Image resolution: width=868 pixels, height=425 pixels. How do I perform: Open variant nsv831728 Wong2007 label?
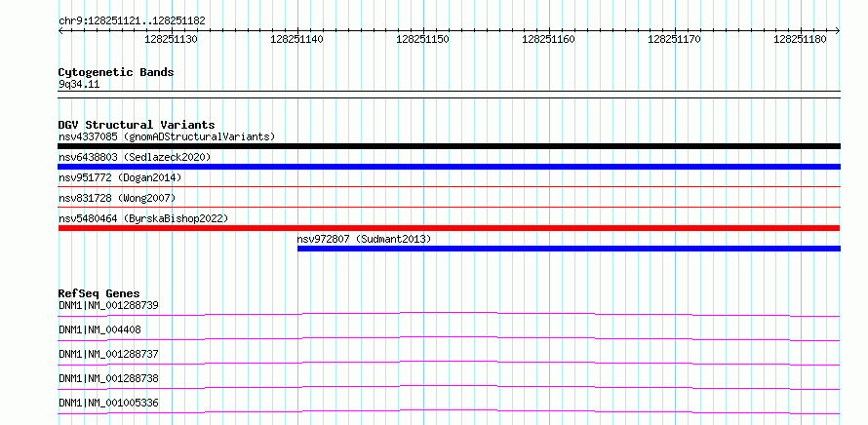pos(117,198)
